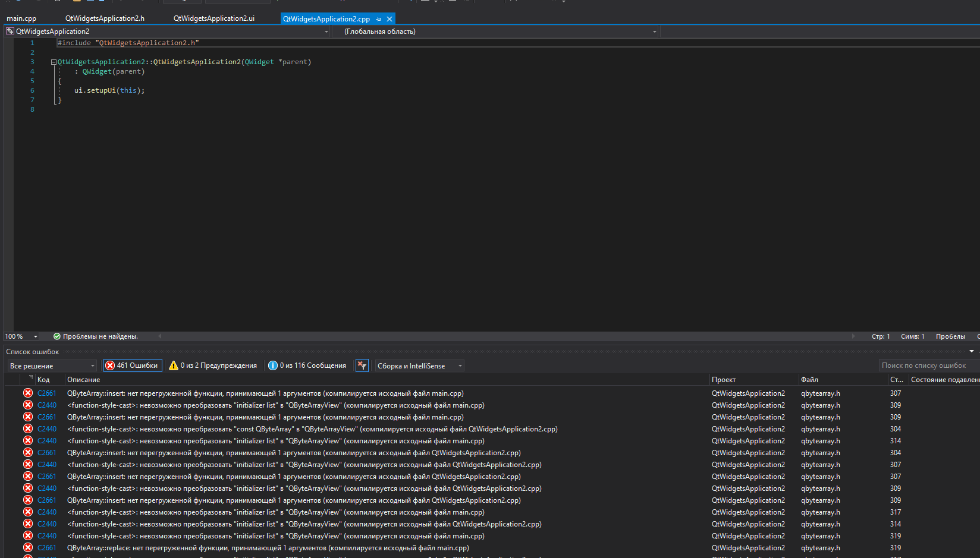Viewport: 980px width, 558px height.
Task: Click the QtWidgetsApplication2 project cell on the line 317 row
Action: pos(748,512)
